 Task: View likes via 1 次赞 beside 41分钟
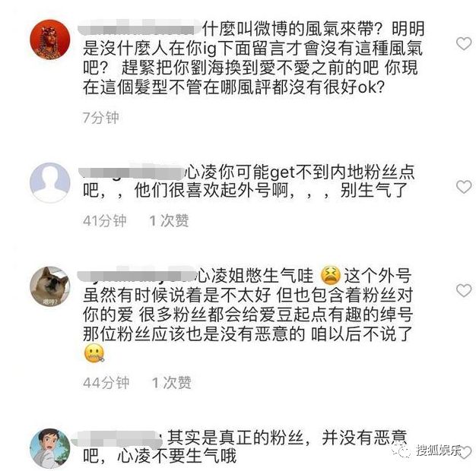169,220
